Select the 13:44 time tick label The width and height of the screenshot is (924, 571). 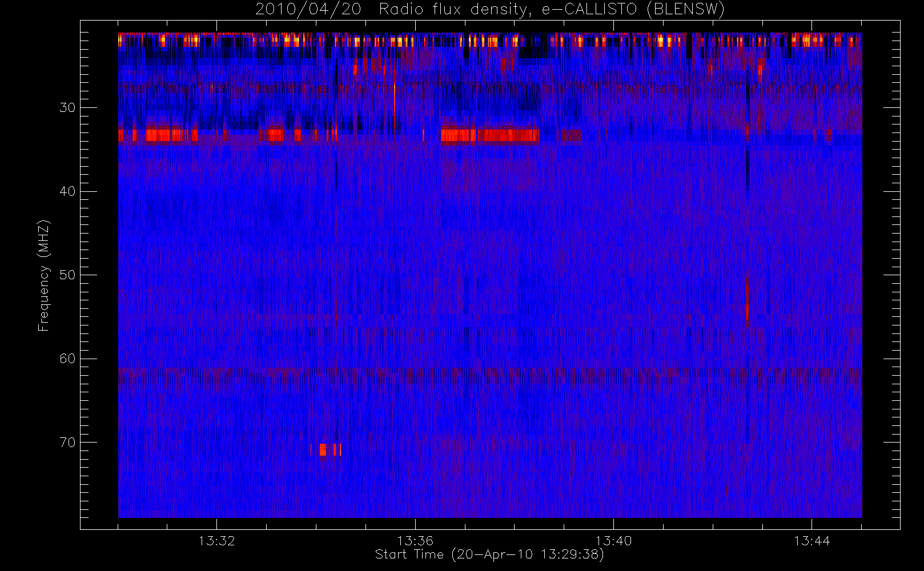[x=811, y=540]
